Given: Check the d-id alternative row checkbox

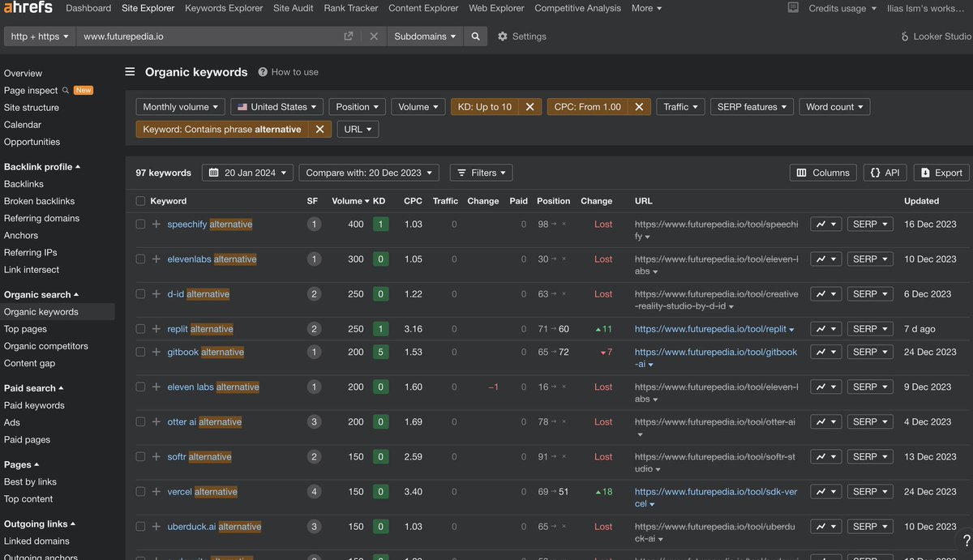Looking at the screenshot, I should coord(140,294).
